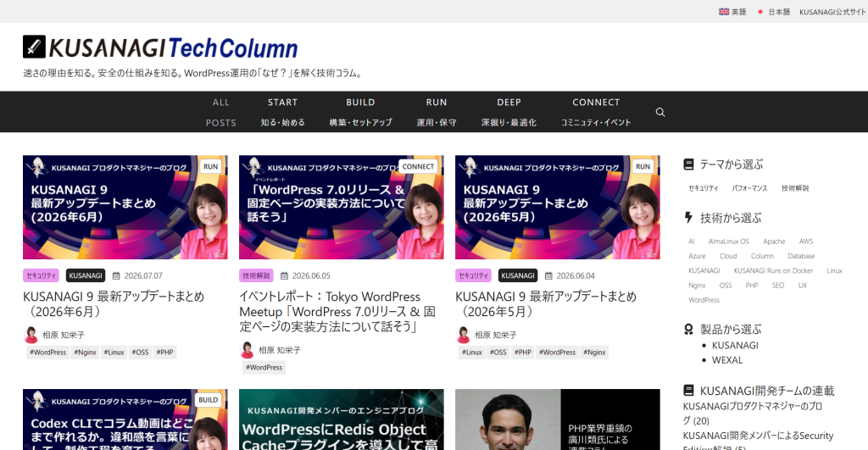868x450 pixels.
Task: Select ALL POSTS menu item
Action: (x=221, y=113)
